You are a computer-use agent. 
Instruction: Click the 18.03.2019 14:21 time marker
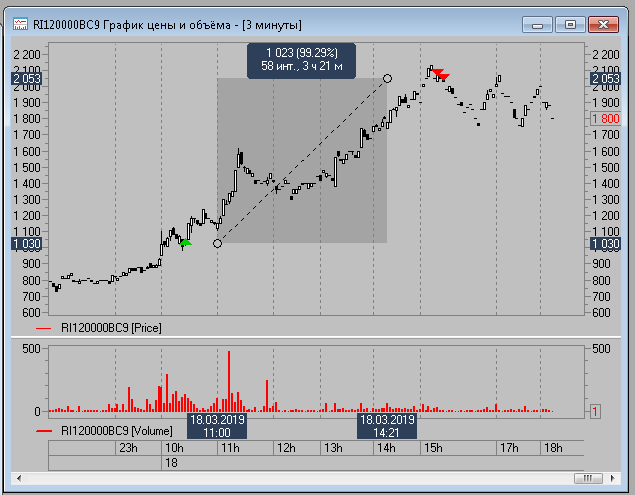coord(387,426)
